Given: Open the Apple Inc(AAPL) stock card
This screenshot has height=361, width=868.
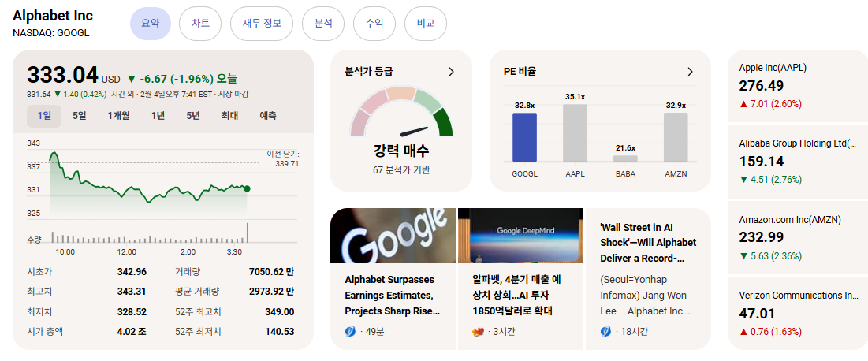Looking at the screenshot, I should click(x=798, y=86).
